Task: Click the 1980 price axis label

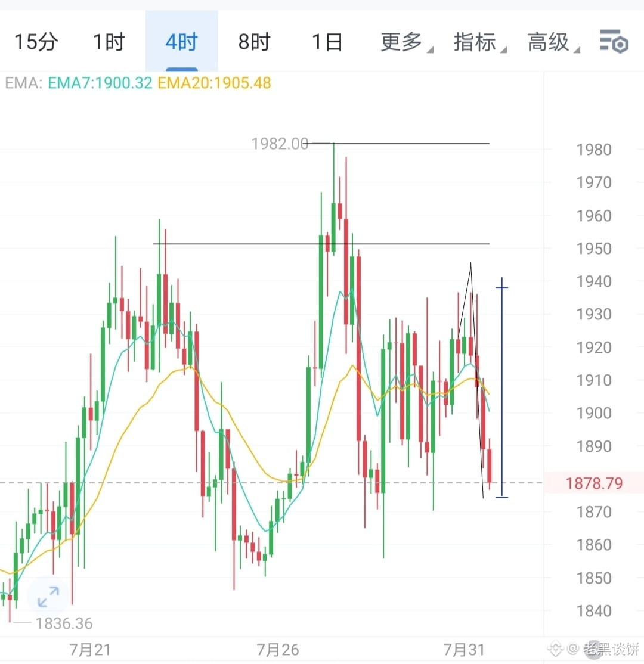Action: pos(593,150)
